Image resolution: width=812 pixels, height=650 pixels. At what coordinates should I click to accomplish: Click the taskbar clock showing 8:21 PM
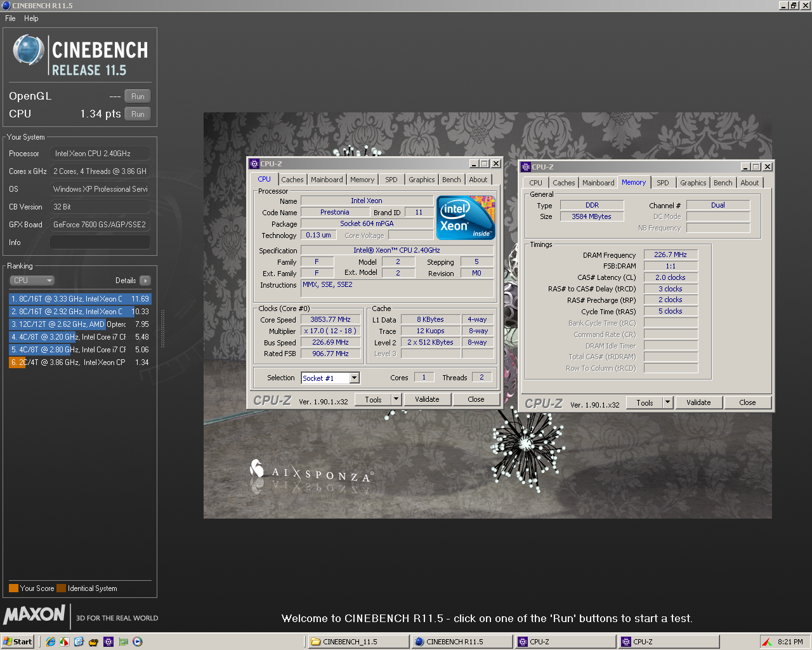790,642
